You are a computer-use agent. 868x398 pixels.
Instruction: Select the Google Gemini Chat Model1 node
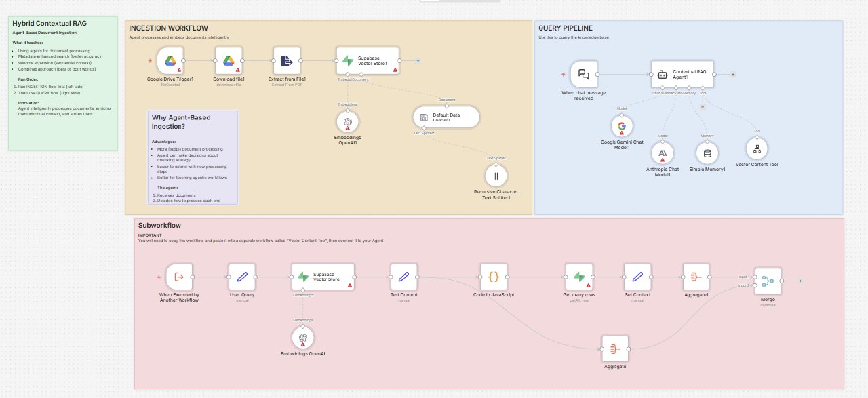coord(622,125)
